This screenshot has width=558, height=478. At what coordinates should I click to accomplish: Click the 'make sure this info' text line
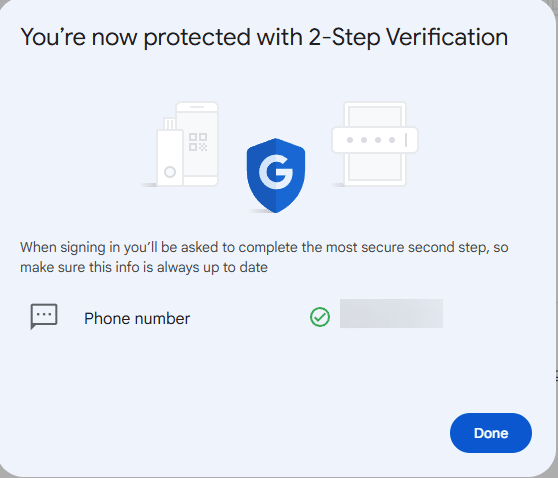coord(144,267)
